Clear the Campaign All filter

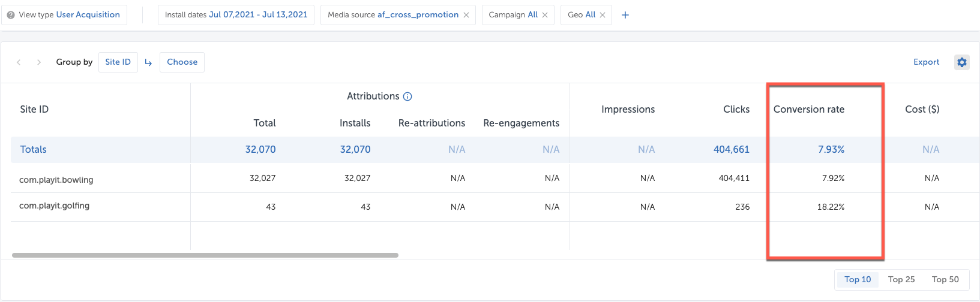[x=545, y=15]
